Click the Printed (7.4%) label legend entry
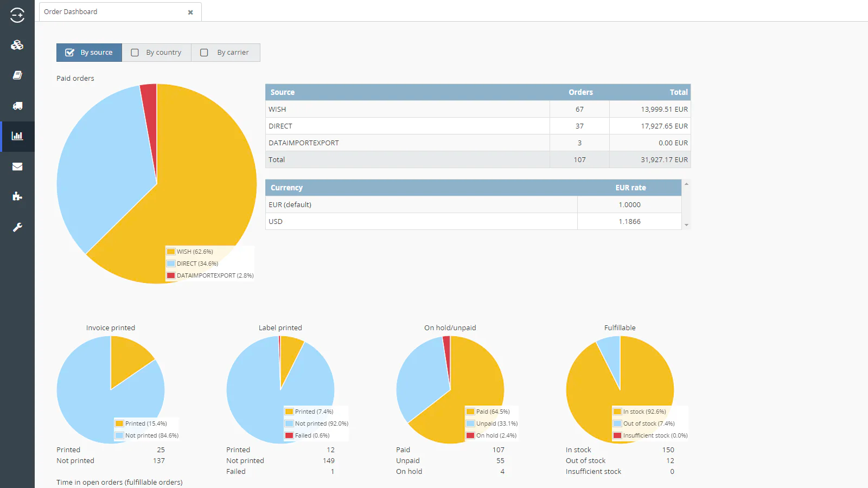The width and height of the screenshot is (868, 488). coord(309,412)
